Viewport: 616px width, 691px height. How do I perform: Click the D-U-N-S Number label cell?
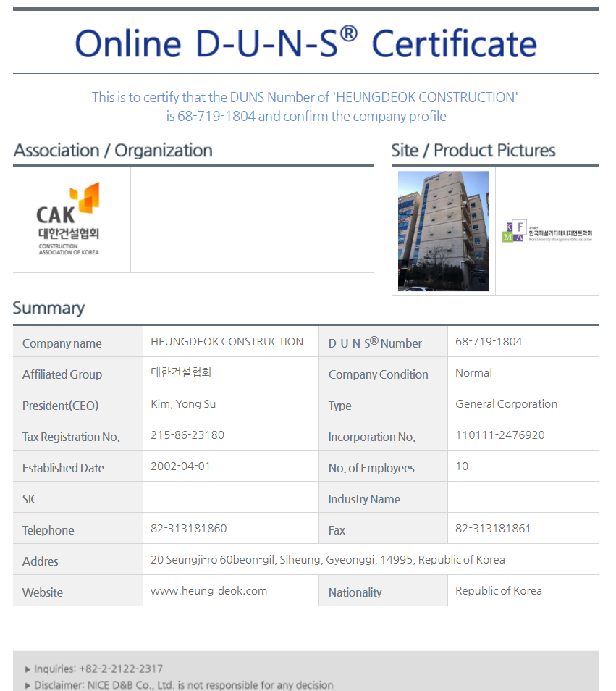coord(383,342)
